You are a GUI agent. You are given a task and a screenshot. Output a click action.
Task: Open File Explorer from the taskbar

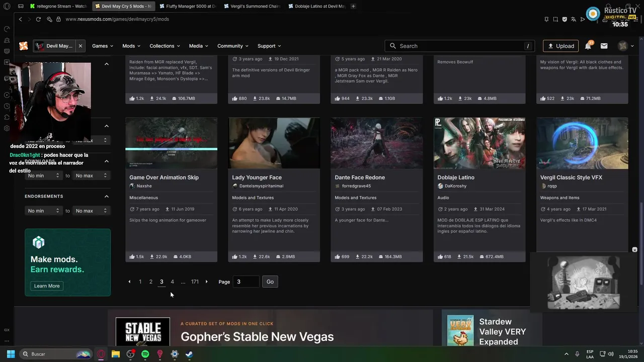click(x=116, y=354)
